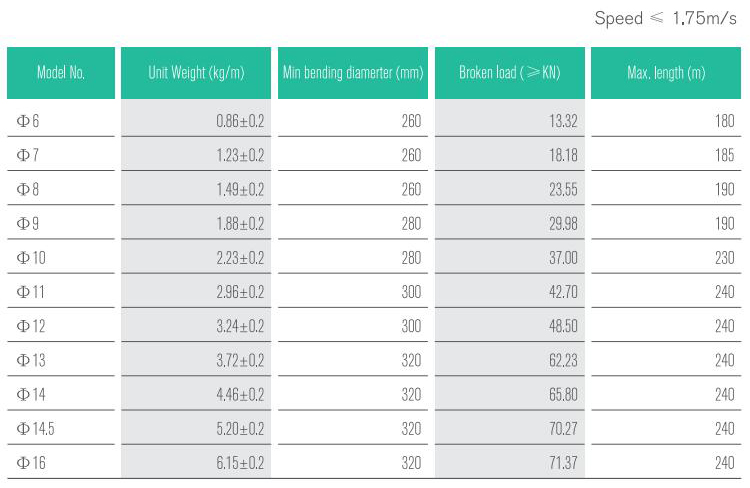
Task: Click broken load value 37.00
Action: coord(563,258)
